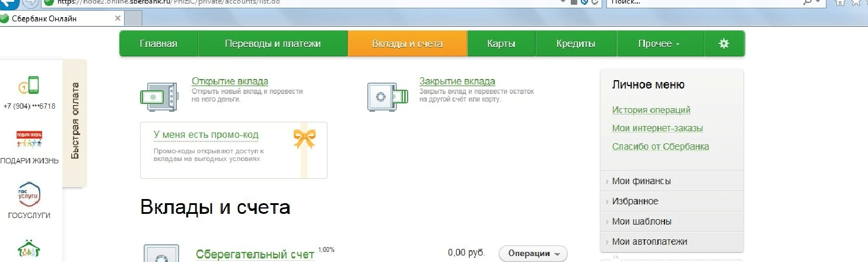Screen dimensions: 868x262
Task: Expand the Прочее dropdown menu
Action: (x=659, y=44)
